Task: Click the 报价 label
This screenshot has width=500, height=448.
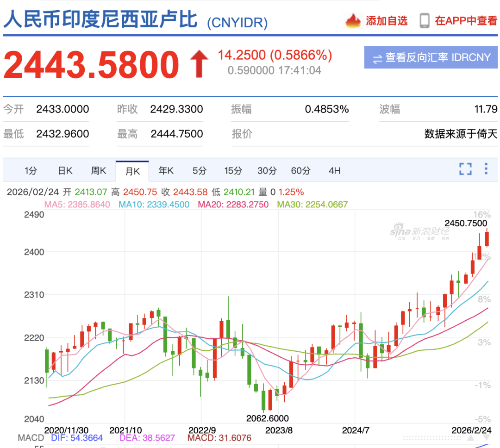Action: 242,134
